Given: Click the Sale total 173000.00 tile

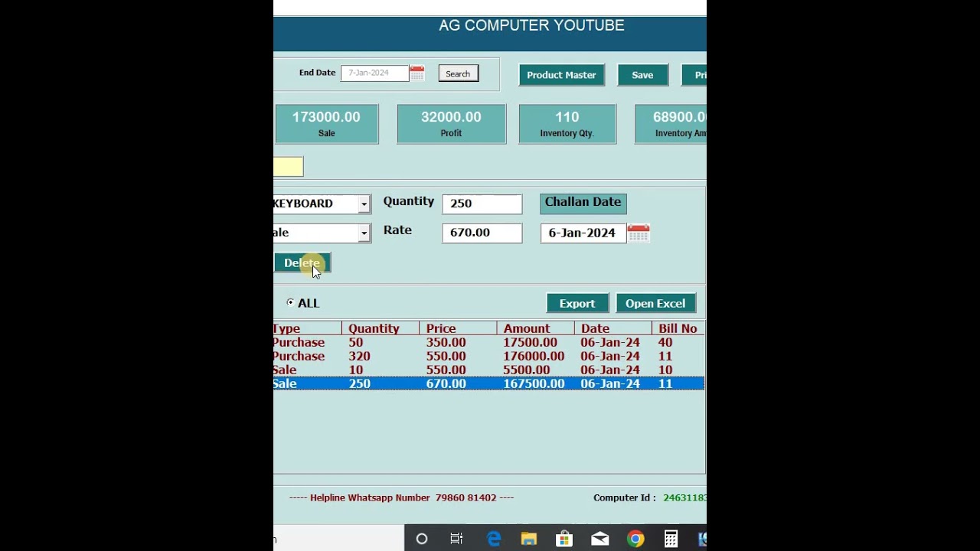Looking at the screenshot, I should pos(327,124).
